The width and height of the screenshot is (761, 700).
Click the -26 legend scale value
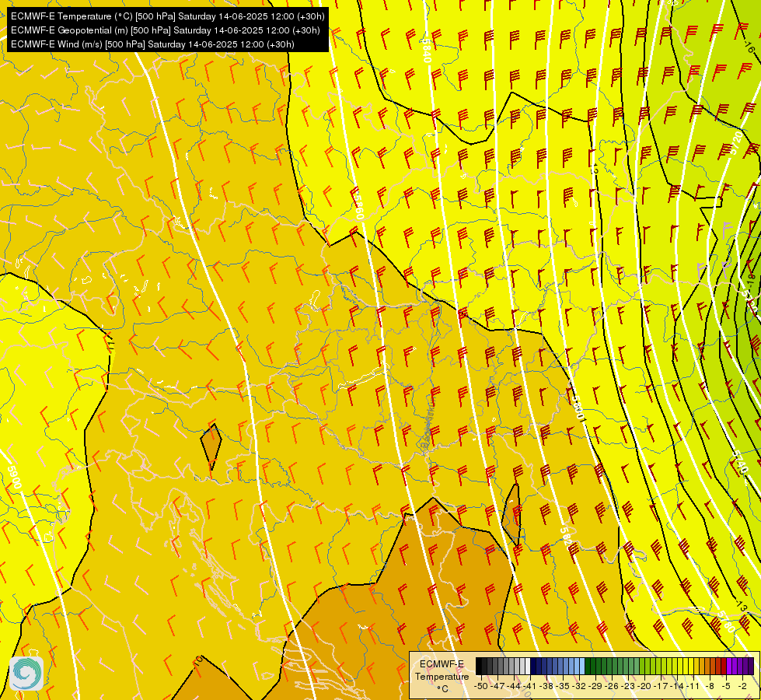tap(613, 686)
